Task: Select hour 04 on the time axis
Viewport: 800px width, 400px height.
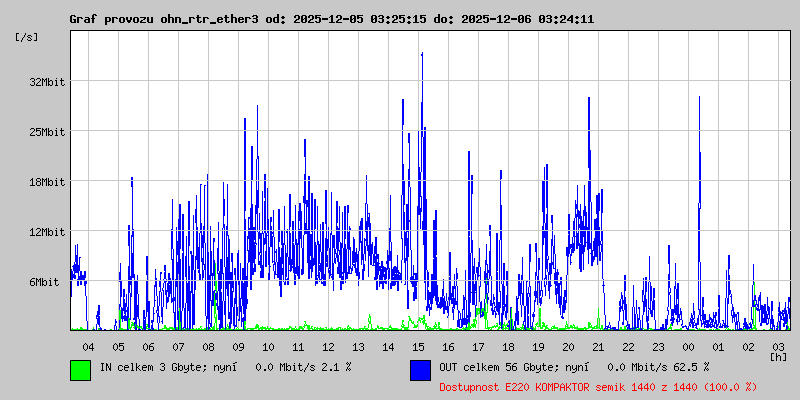Action: click(x=88, y=346)
